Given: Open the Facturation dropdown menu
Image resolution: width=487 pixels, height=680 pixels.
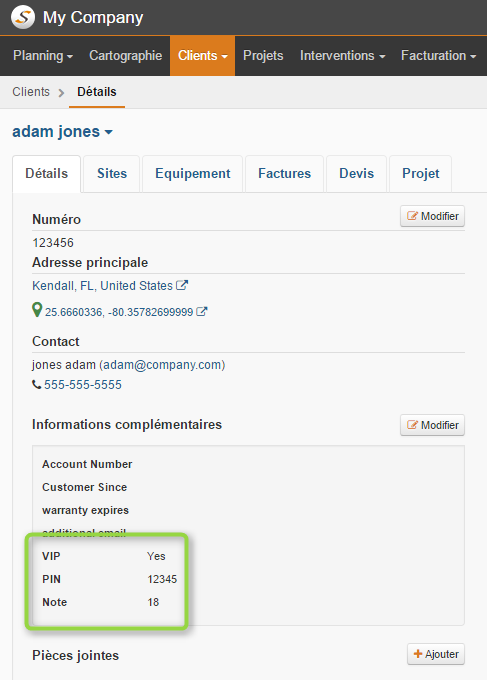Looking at the screenshot, I should pyautogui.click(x=438, y=56).
